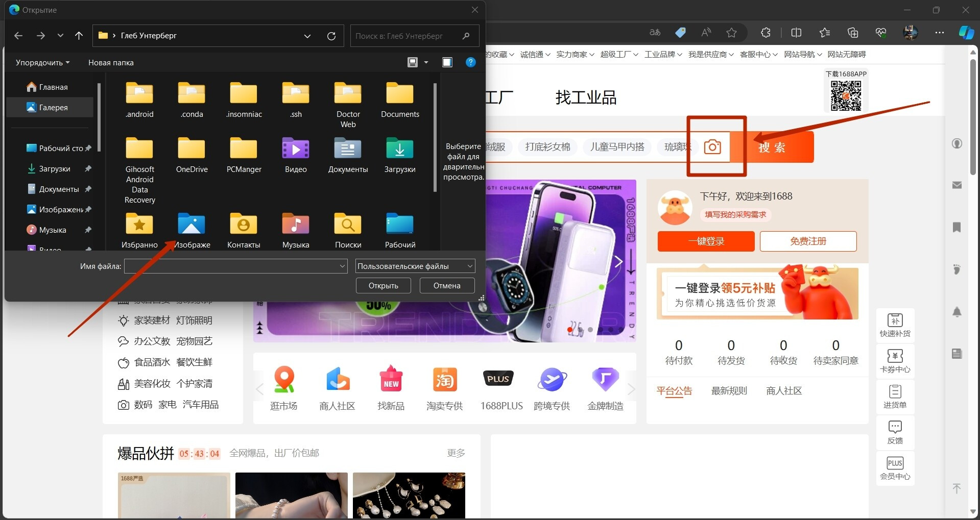Click the 反馈 feedback sidebar widget
This screenshot has width=980, height=520.
(x=895, y=432)
